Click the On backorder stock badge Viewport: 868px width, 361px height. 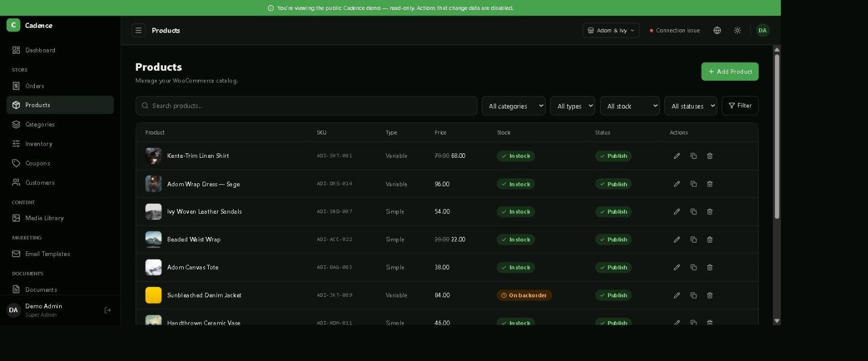[524, 295]
